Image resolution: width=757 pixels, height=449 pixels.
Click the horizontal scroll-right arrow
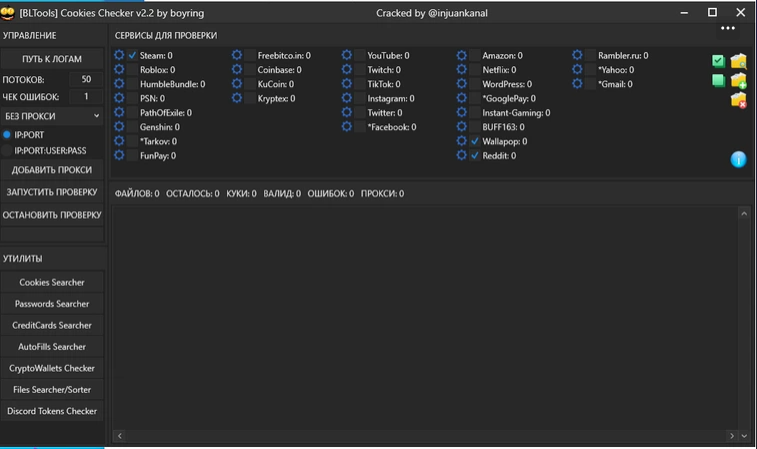coord(732,436)
